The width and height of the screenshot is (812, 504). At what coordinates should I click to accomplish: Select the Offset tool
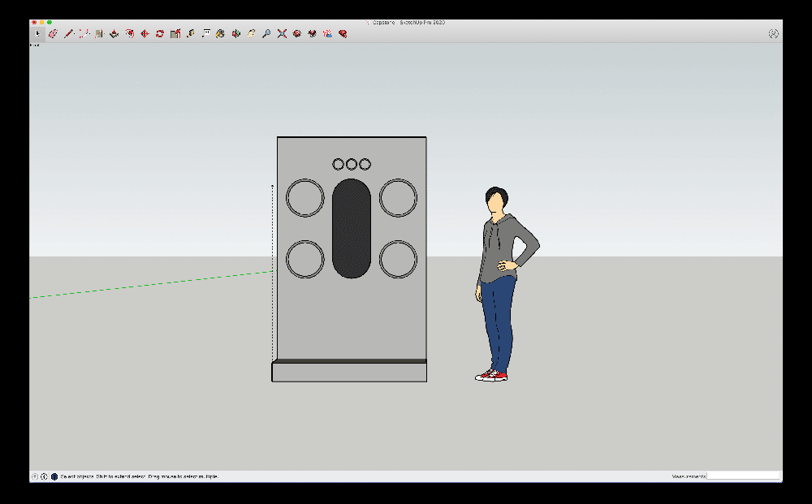coord(129,33)
